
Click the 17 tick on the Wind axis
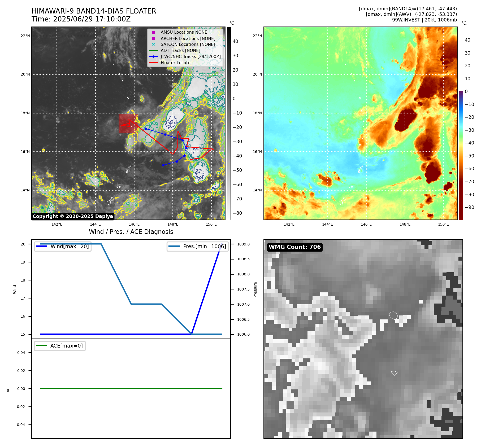click(23, 298)
